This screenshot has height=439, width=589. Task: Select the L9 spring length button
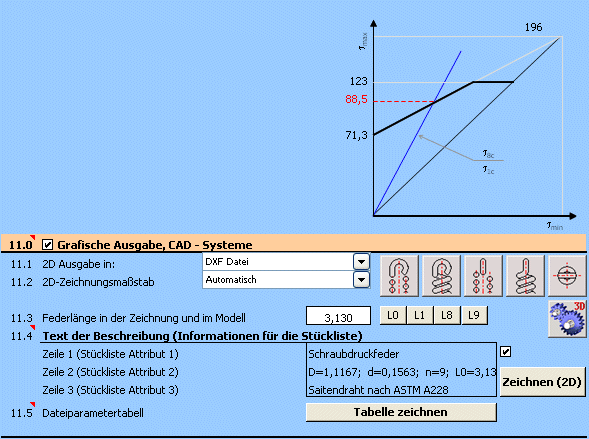(x=474, y=315)
